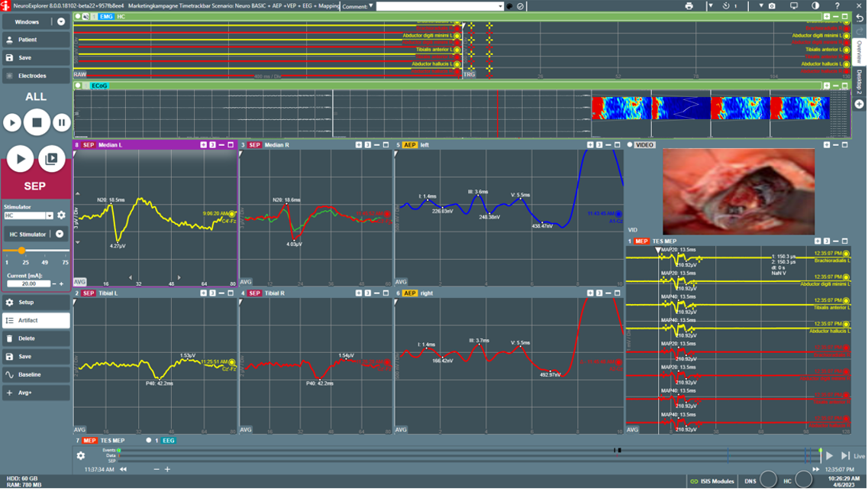Click the ALL pause button
This screenshot has height=489, width=868.
point(61,122)
